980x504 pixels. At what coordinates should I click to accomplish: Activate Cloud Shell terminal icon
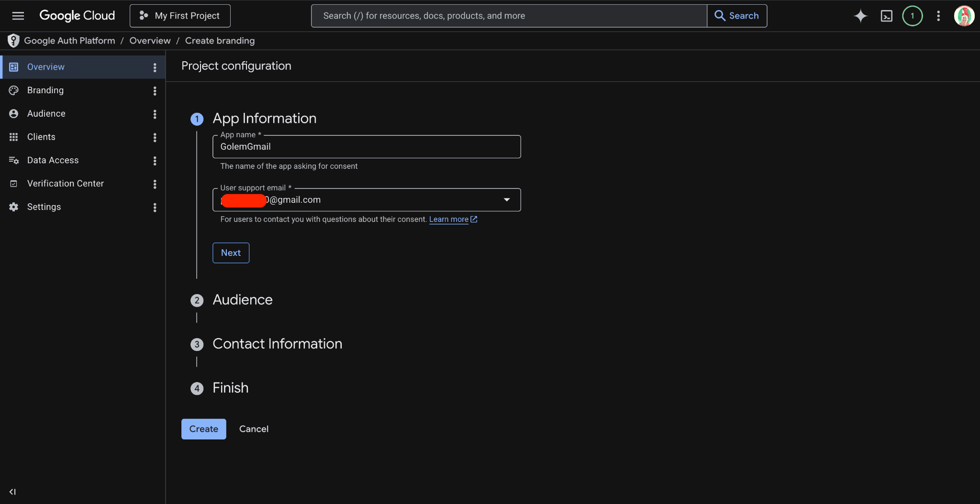pyautogui.click(x=887, y=16)
